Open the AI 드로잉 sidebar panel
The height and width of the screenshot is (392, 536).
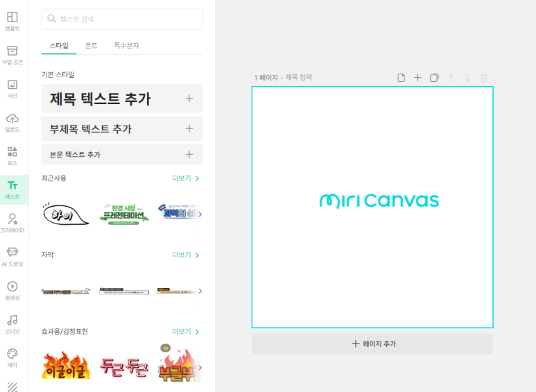(x=12, y=257)
